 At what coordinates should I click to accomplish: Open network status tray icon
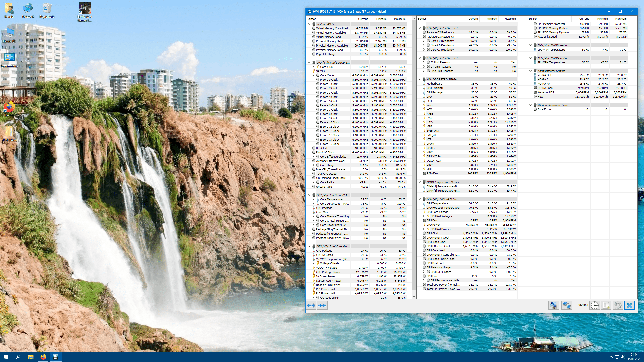617,357
